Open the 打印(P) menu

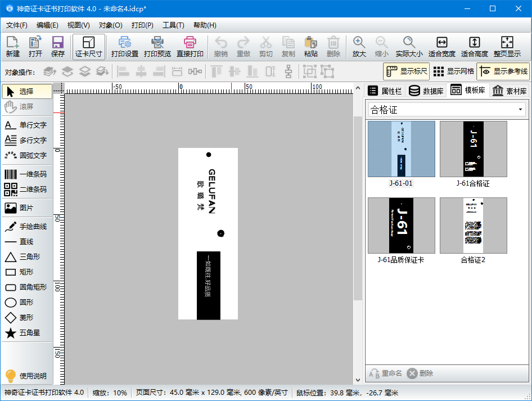(x=142, y=25)
